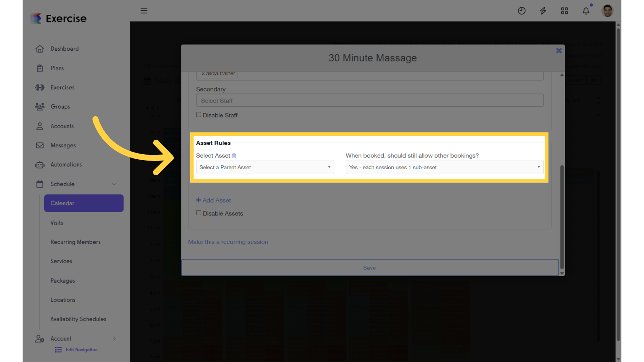
Task: Go to Exercises
Action: point(62,87)
